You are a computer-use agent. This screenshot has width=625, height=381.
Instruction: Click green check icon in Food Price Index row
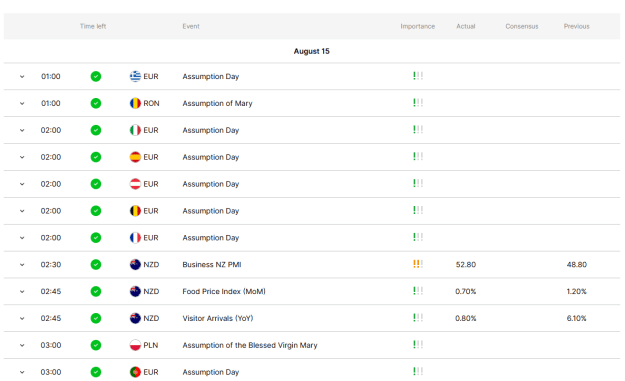(96, 291)
